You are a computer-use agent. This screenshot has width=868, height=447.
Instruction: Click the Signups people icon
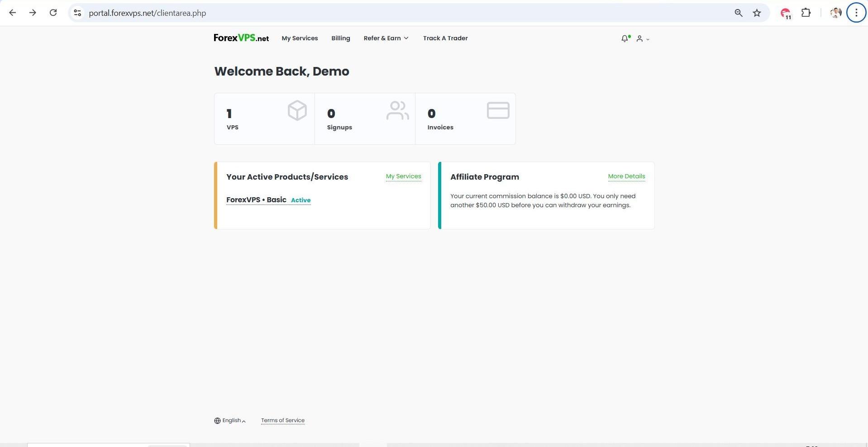398,110
